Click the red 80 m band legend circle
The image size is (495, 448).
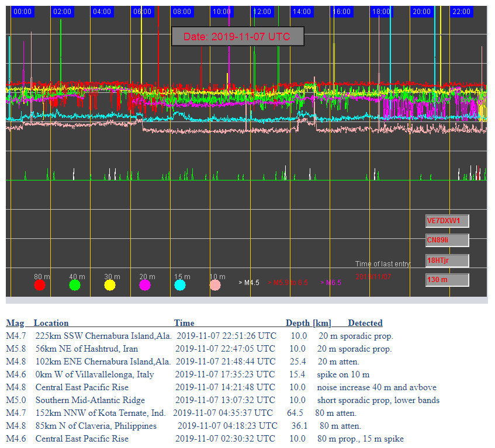[x=40, y=285]
